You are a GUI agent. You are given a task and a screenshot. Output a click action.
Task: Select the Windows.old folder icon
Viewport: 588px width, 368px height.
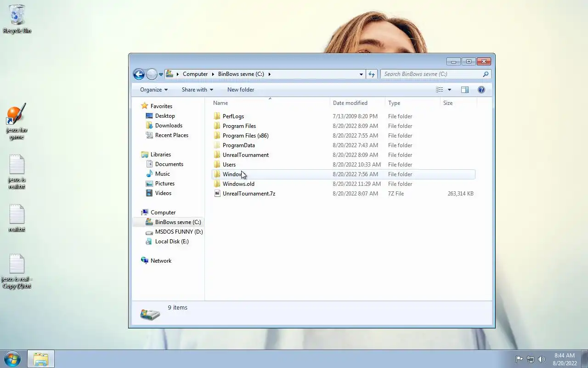coord(217,184)
